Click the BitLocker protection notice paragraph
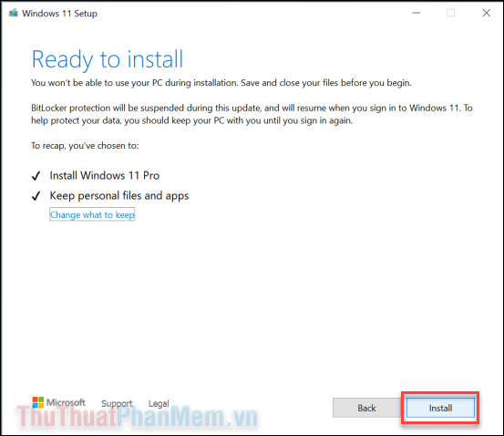Viewport: 504px width, 436px height. click(x=252, y=114)
